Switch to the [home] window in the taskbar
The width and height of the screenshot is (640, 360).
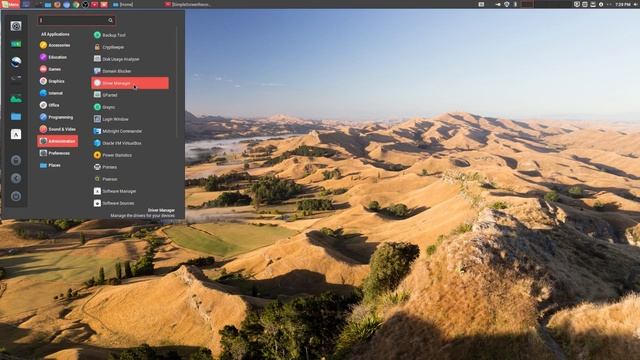[x=123, y=4]
